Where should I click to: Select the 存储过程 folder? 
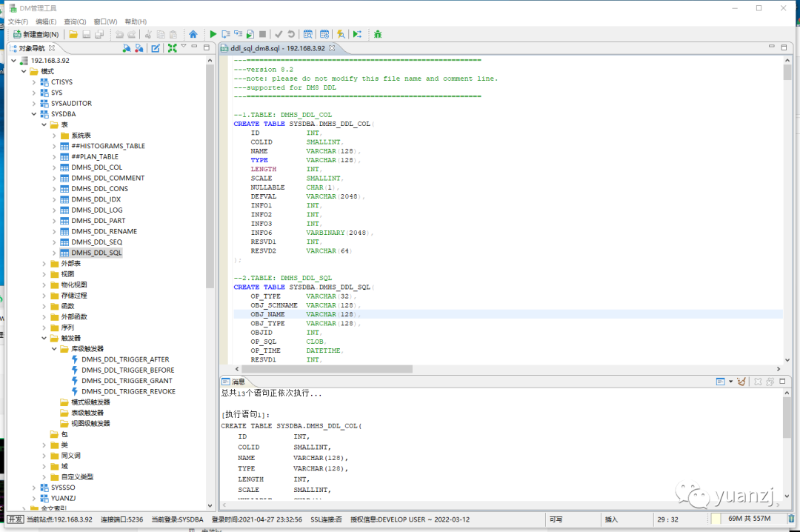74,296
